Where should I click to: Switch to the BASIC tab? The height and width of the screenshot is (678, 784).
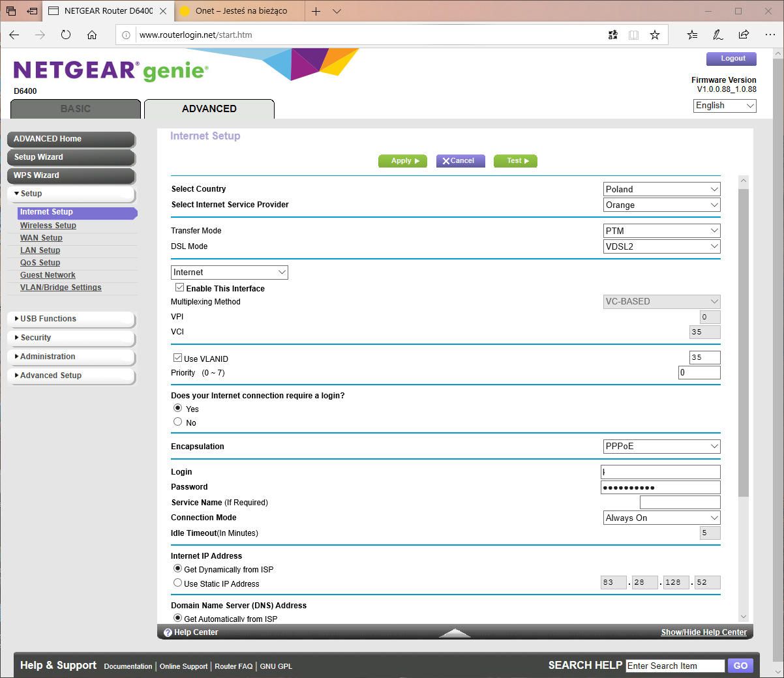click(x=75, y=109)
